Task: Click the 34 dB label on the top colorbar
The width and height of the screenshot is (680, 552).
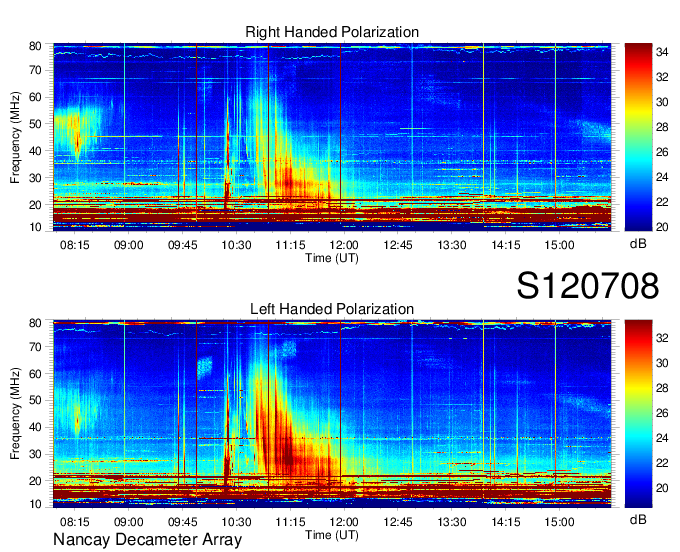Action: (662, 52)
